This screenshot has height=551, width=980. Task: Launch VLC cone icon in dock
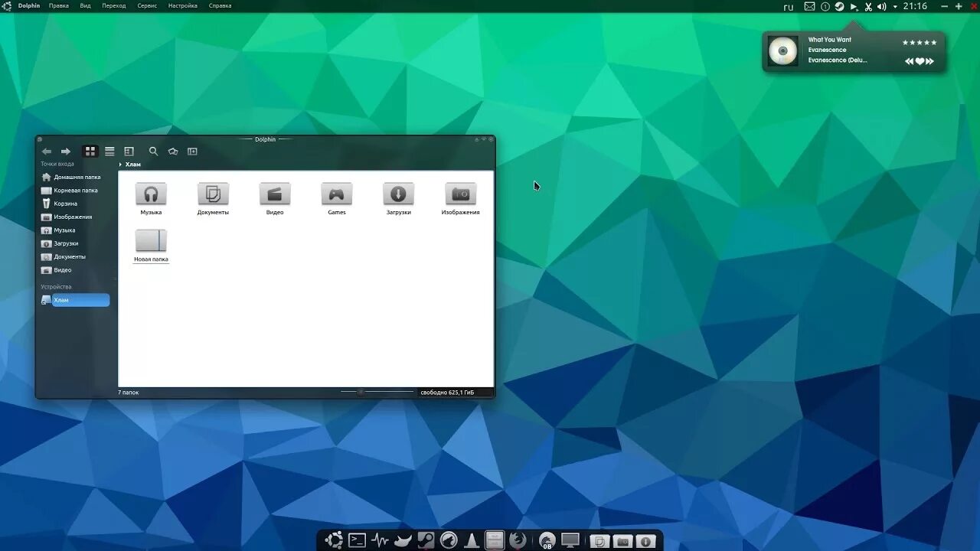(x=472, y=540)
